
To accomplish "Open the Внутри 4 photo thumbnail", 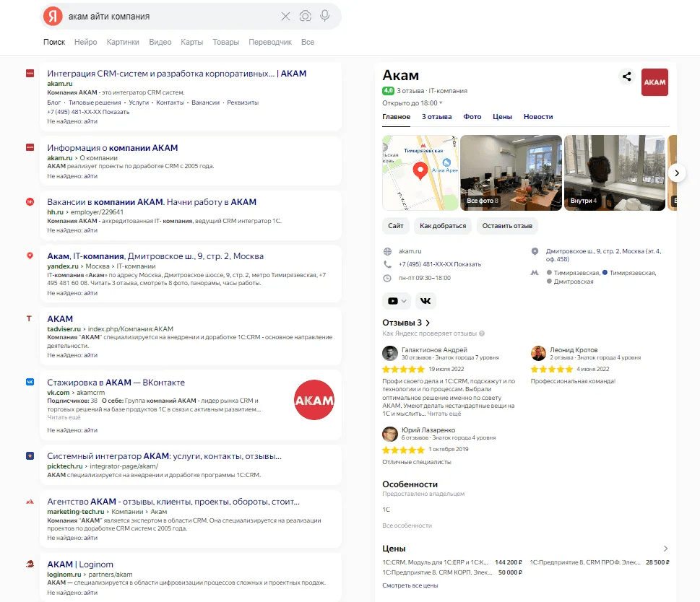I will 615,173.
